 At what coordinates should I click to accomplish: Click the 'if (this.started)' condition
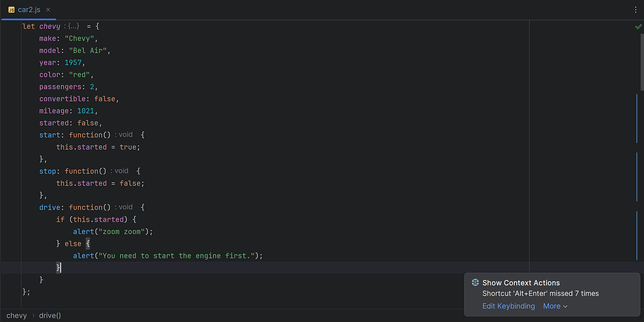click(x=92, y=219)
